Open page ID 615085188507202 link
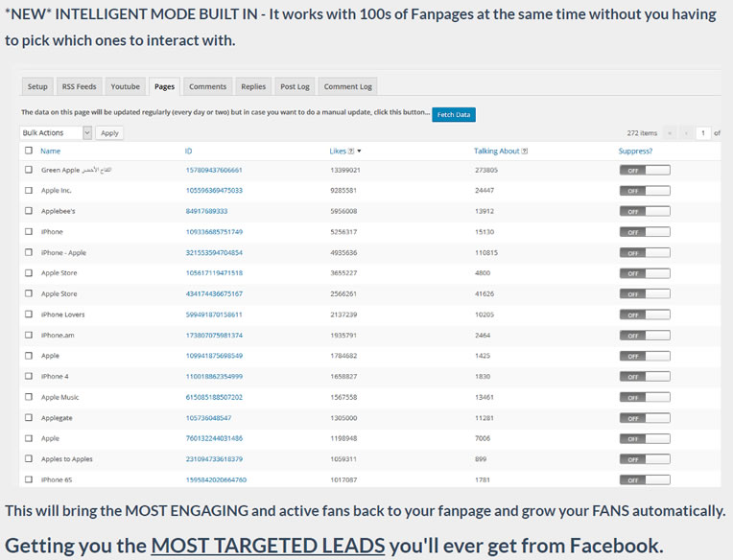The width and height of the screenshot is (733, 560). point(214,397)
